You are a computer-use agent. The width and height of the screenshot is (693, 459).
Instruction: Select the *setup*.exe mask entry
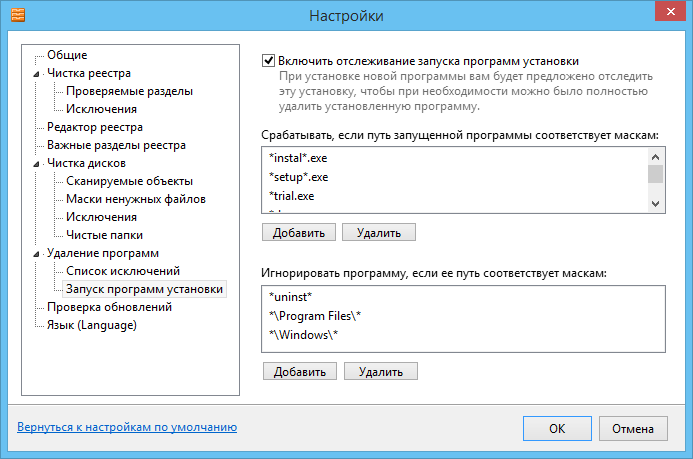point(298,177)
